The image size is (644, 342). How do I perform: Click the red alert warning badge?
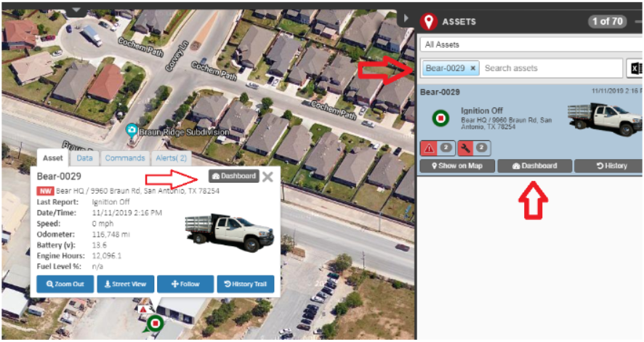[437, 148]
